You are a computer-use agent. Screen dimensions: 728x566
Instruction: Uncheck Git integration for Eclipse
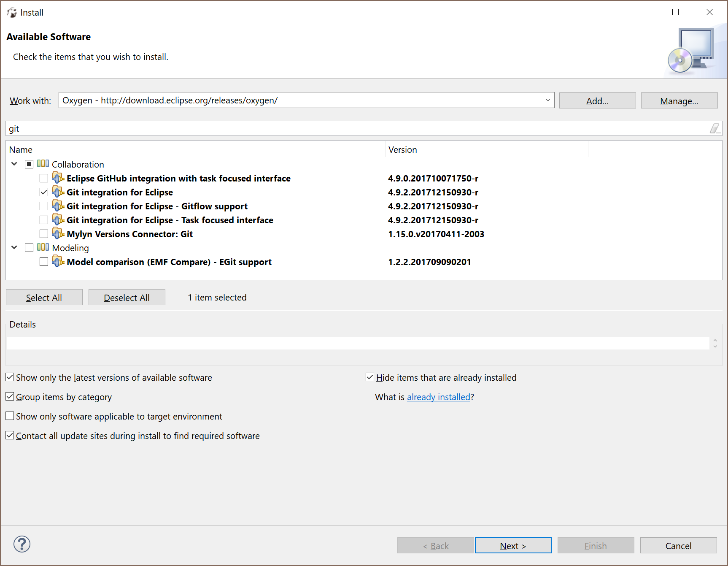click(x=44, y=192)
